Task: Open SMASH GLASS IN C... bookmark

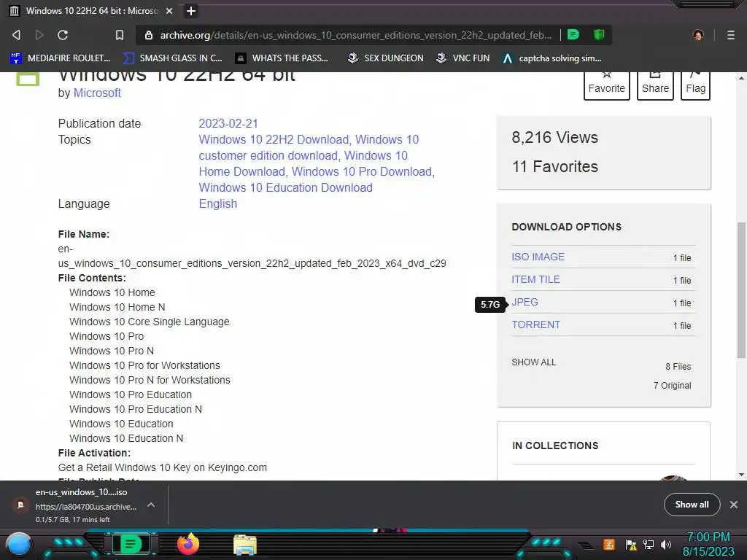Action: 172,58
